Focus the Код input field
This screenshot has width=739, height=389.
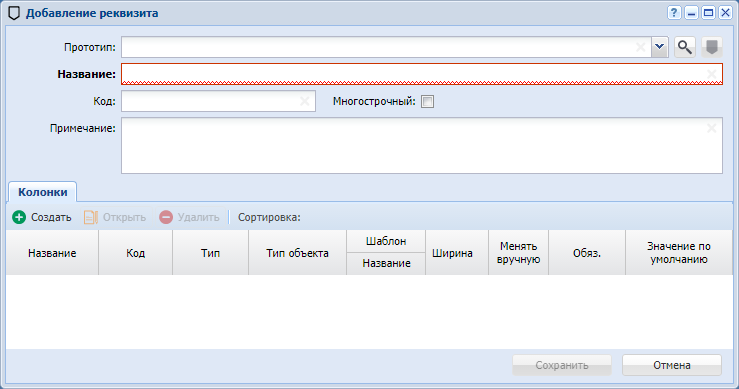pos(218,101)
